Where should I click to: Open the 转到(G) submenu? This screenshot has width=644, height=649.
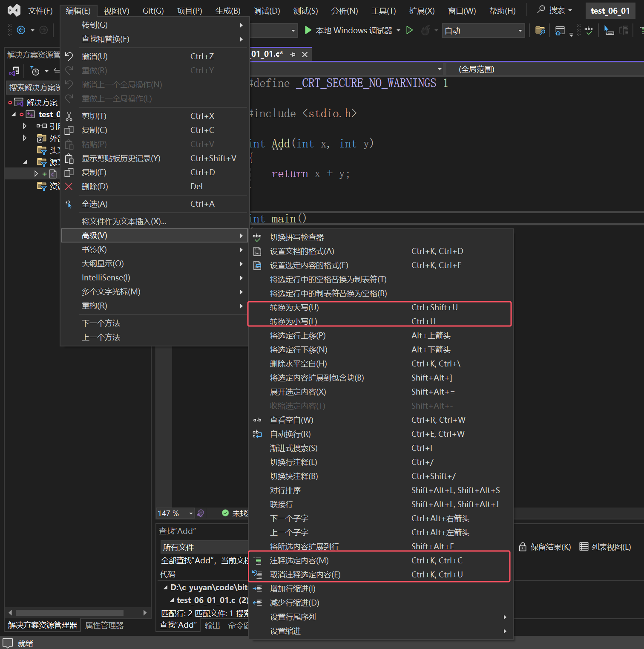[154, 25]
